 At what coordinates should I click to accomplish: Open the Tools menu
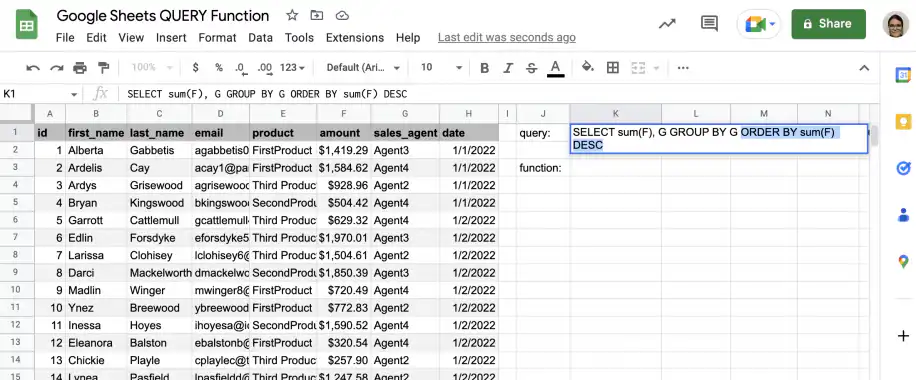(299, 37)
